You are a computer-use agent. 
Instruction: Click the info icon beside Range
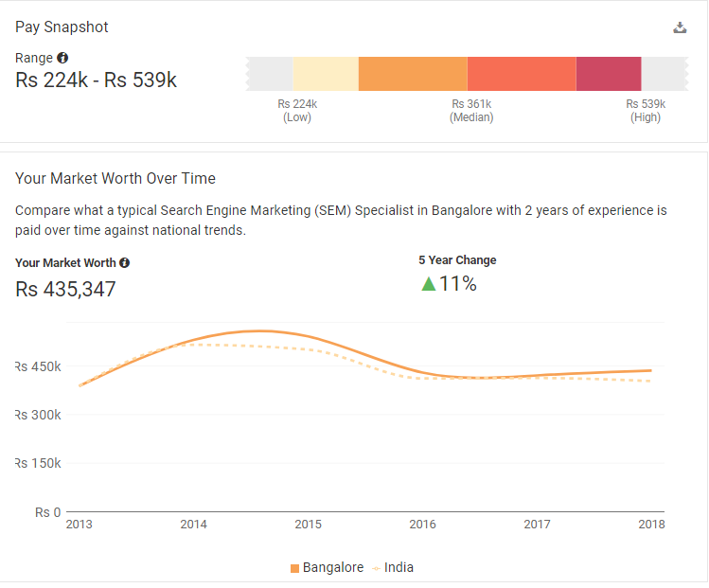pos(62,58)
